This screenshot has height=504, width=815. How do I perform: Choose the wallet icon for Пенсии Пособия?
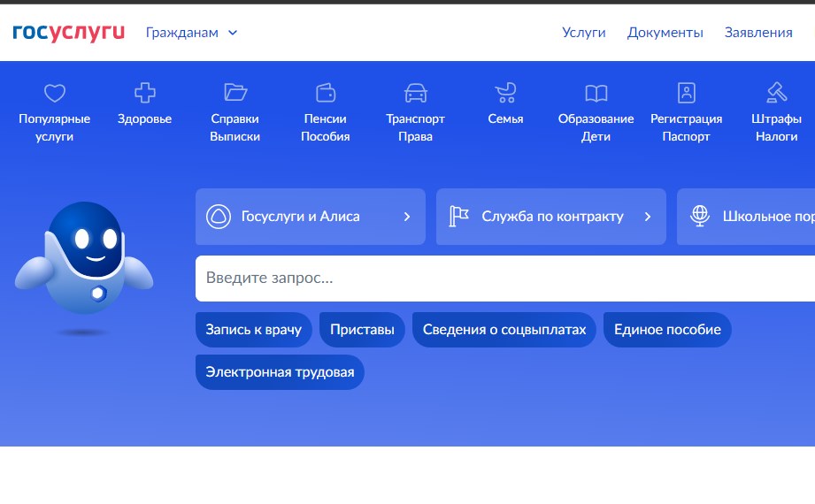pos(326,93)
